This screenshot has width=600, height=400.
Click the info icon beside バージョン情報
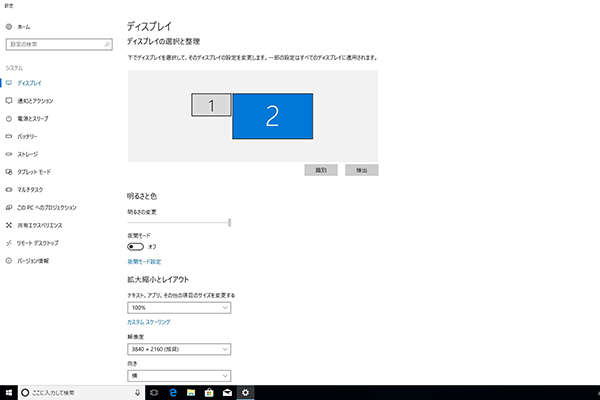click(x=9, y=261)
